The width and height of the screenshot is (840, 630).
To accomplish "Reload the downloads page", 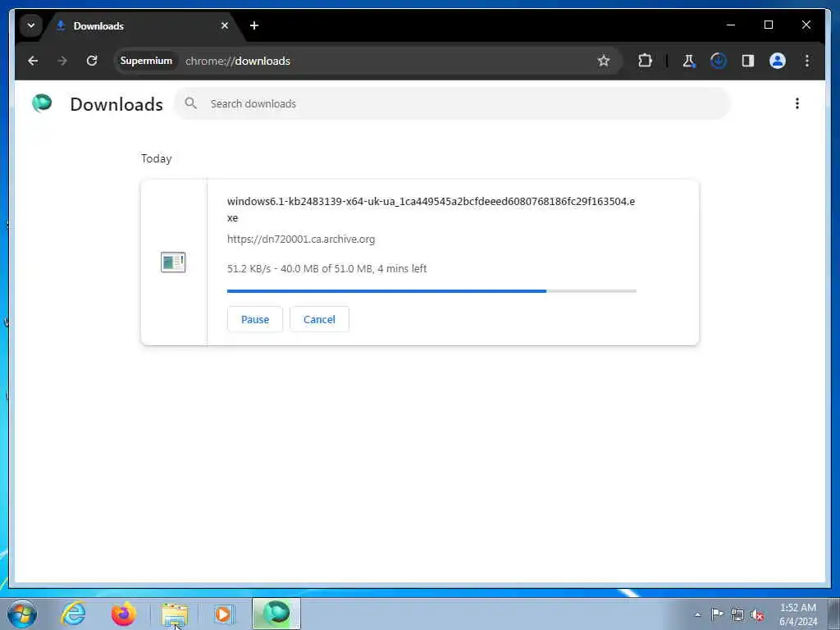I will [x=92, y=61].
